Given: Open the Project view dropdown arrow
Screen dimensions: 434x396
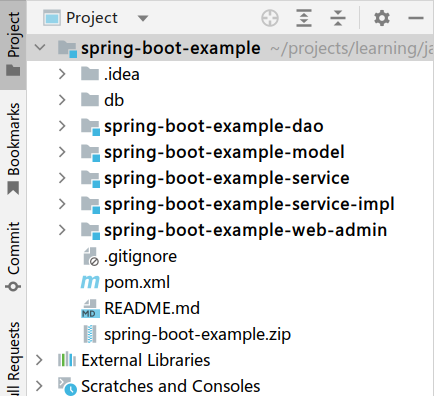Looking at the screenshot, I should pos(143,18).
